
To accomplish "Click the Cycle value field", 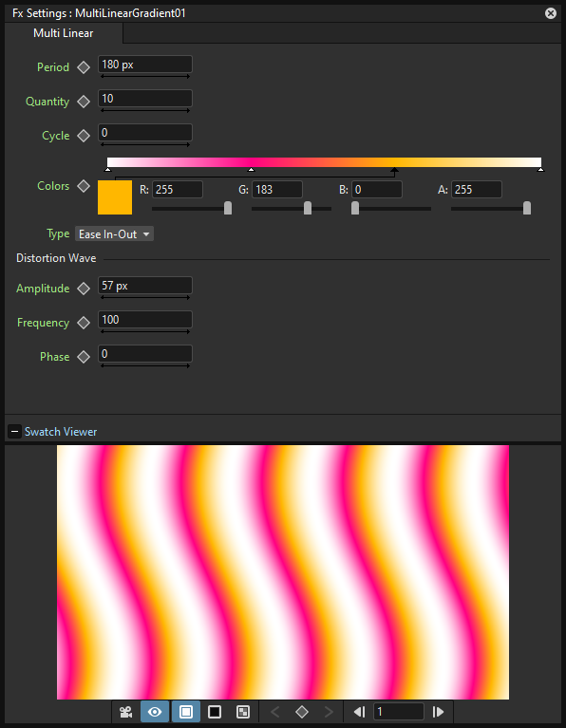I will (145, 133).
